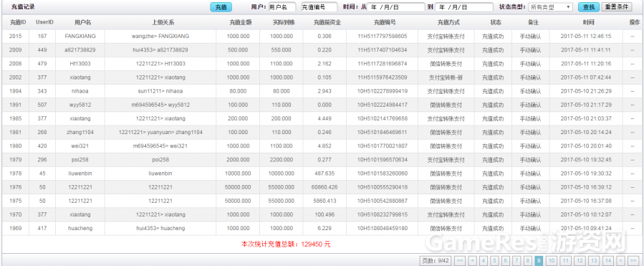Open page 4 in pagination
This screenshot has width=644, height=266.
tap(484, 260)
